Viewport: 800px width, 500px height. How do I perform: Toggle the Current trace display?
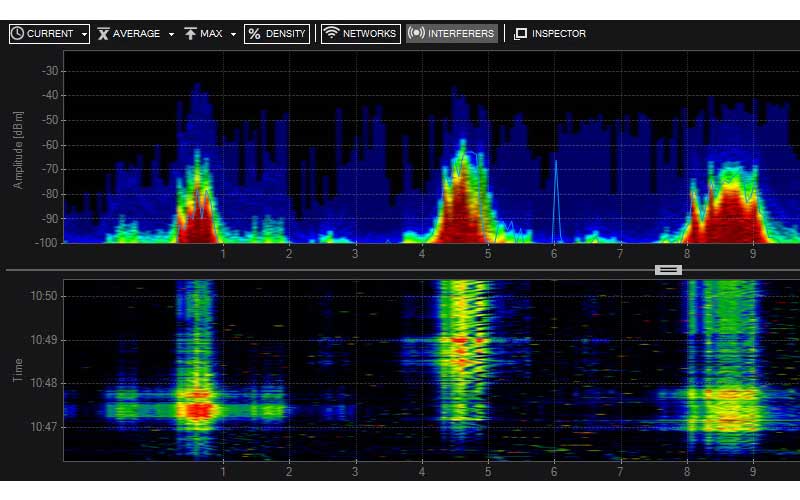[x=49, y=34]
